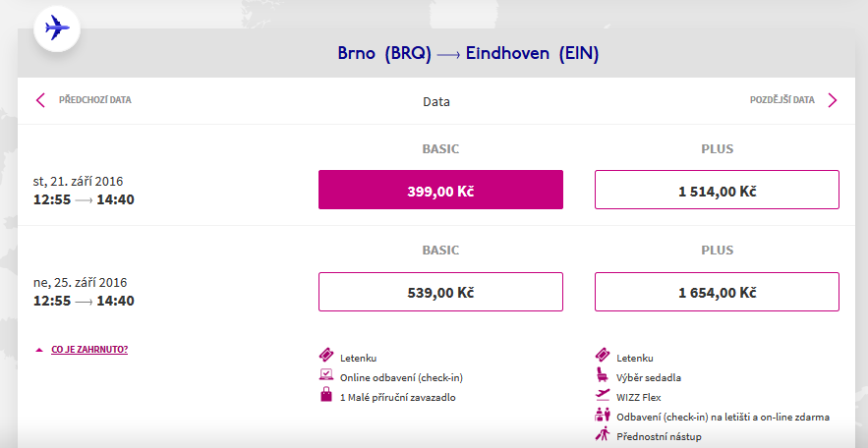Click the airplane icon badge
The height and width of the screenshot is (448, 868).
point(57,28)
